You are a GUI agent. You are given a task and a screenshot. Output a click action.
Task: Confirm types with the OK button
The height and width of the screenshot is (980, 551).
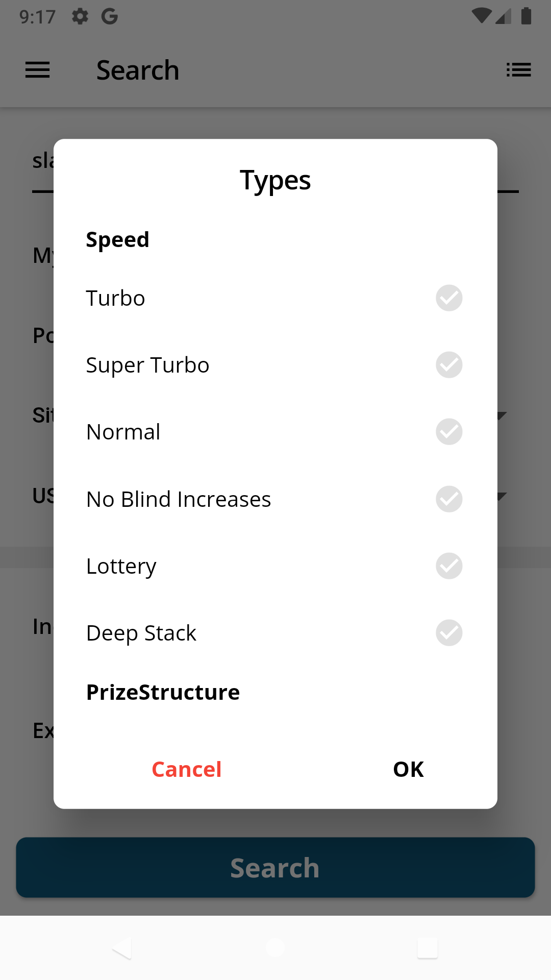(408, 769)
